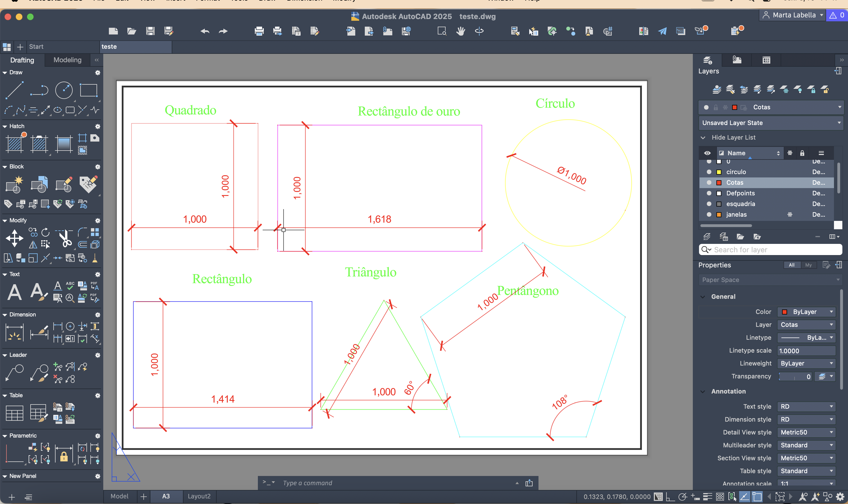Open the Dimension style RD dropdown
The height and width of the screenshot is (504, 848).
click(806, 419)
